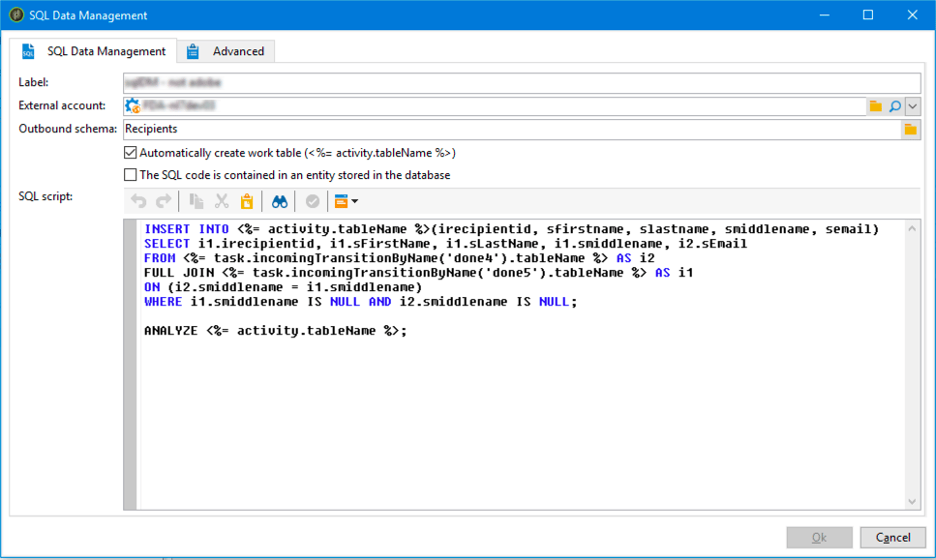Check the SQL code entity storage option

[x=131, y=174]
